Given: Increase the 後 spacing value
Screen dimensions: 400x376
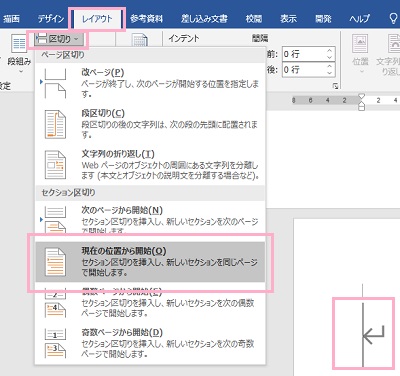Looking at the screenshot, I should pos(330,66).
